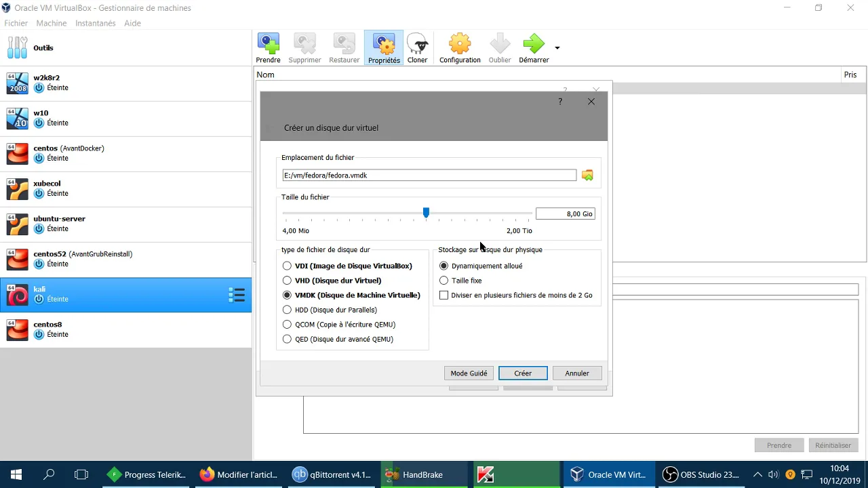Select HDD Parallels disk type
This screenshot has height=488, width=868.
(x=330, y=310)
